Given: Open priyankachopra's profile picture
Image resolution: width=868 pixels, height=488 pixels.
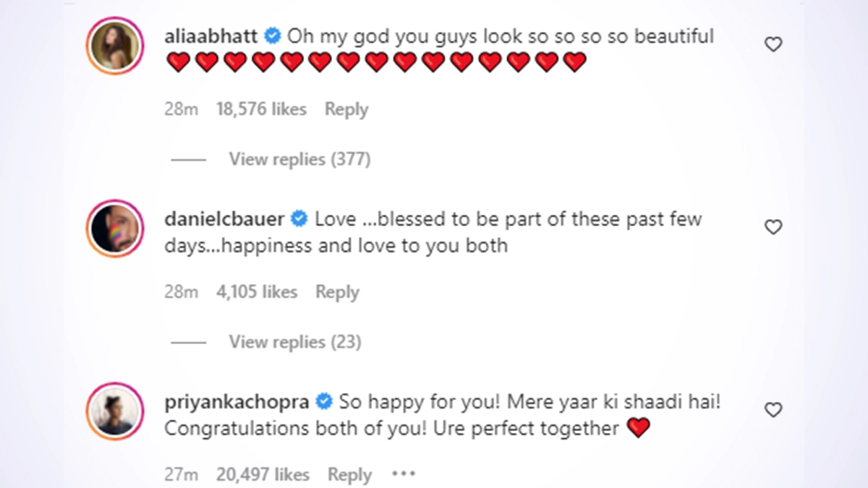Looking at the screenshot, I should (115, 411).
